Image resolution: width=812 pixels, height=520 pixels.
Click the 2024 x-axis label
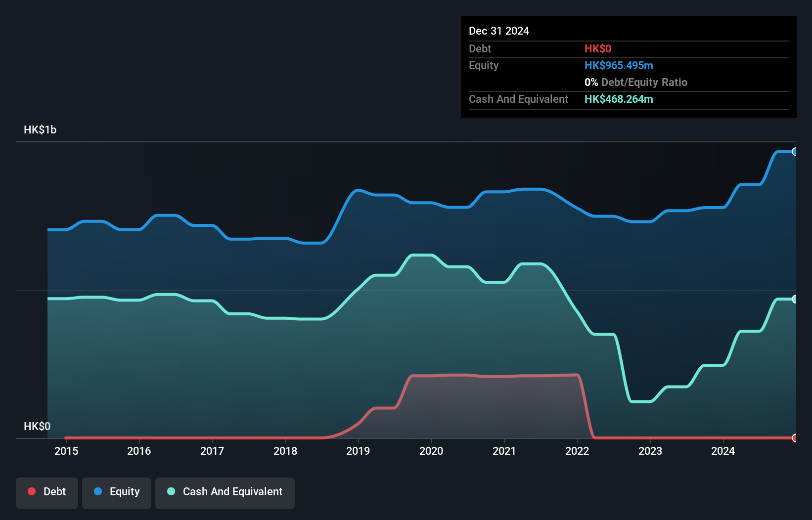723,451
